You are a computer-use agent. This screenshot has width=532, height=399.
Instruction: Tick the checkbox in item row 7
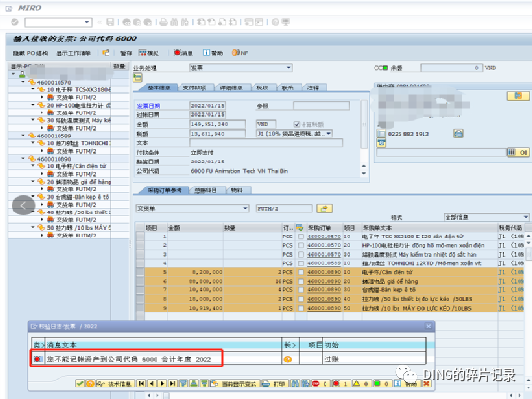tap(301, 290)
